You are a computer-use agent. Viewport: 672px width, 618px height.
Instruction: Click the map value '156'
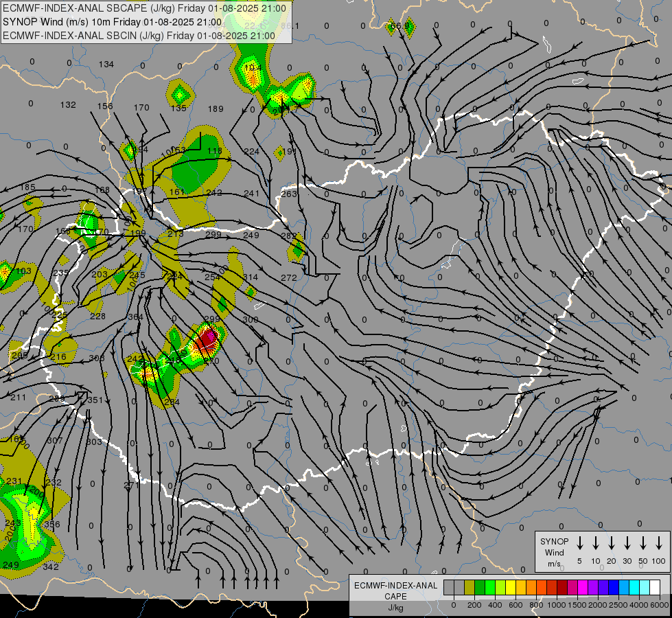click(105, 106)
